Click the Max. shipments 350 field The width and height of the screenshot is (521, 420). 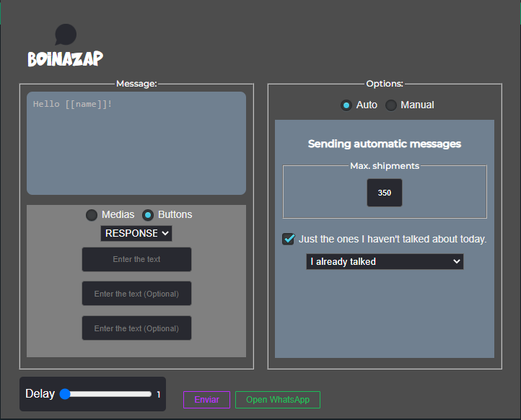pos(385,193)
